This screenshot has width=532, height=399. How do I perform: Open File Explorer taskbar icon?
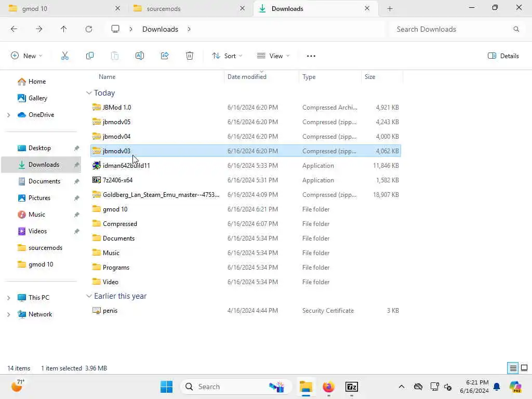click(305, 387)
